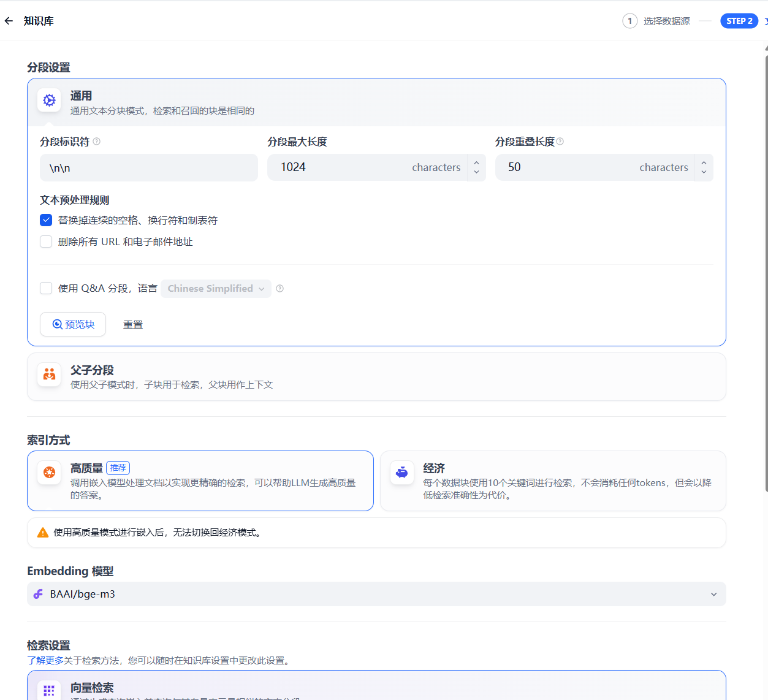This screenshot has height=700, width=768.
Task: Uncheck 替换掉连续的空格、换行符和制表符
Action: coord(46,219)
